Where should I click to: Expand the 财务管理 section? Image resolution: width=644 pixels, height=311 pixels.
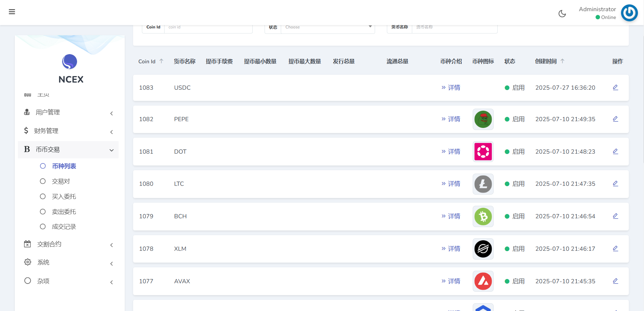click(68, 131)
